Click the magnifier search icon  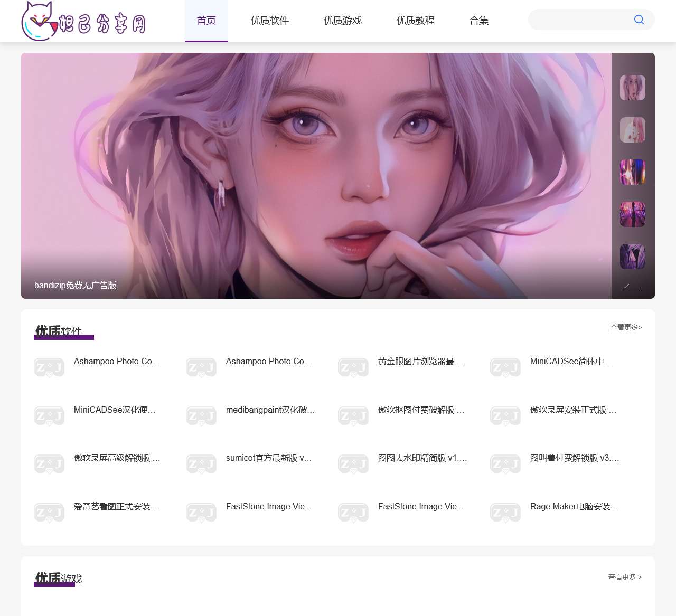point(639,20)
